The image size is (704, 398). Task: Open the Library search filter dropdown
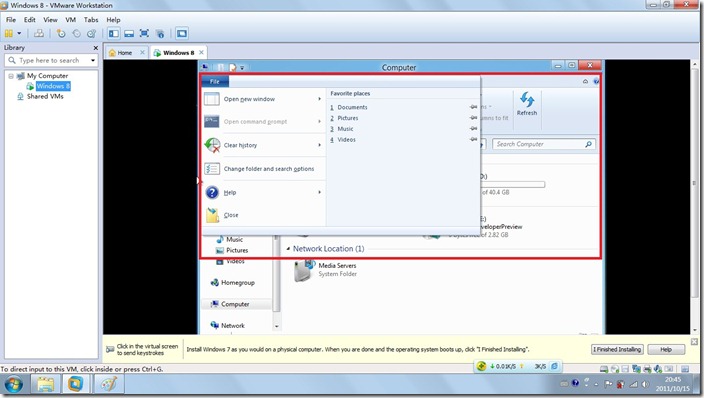(x=93, y=60)
